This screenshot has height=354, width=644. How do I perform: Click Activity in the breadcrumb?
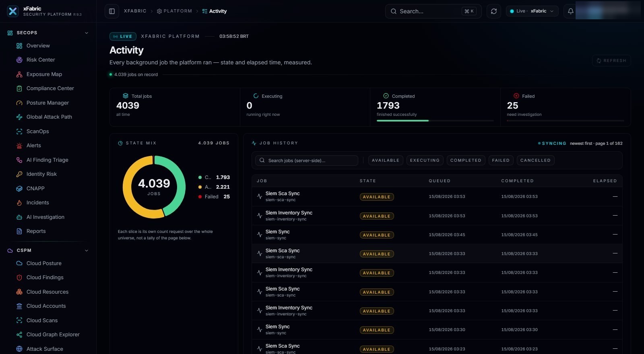click(x=215, y=11)
